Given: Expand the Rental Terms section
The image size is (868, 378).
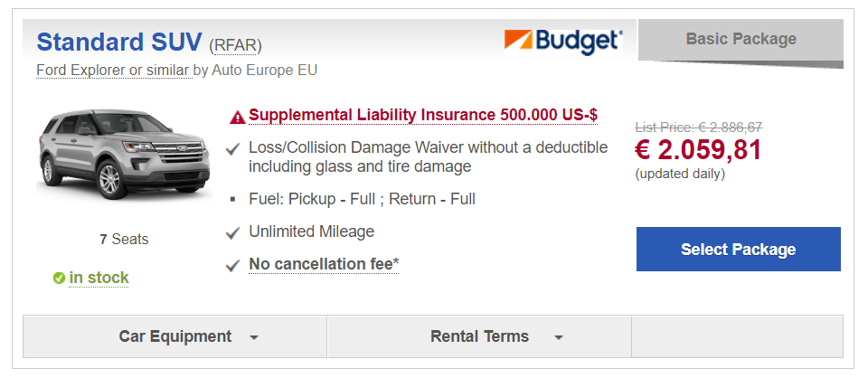Looking at the screenshot, I should pos(479,336).
